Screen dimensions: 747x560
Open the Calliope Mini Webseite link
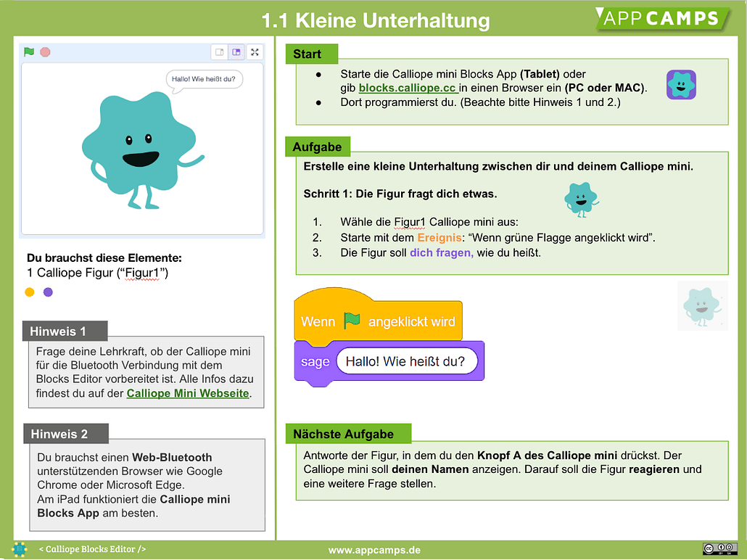click(x=187, y=393)
